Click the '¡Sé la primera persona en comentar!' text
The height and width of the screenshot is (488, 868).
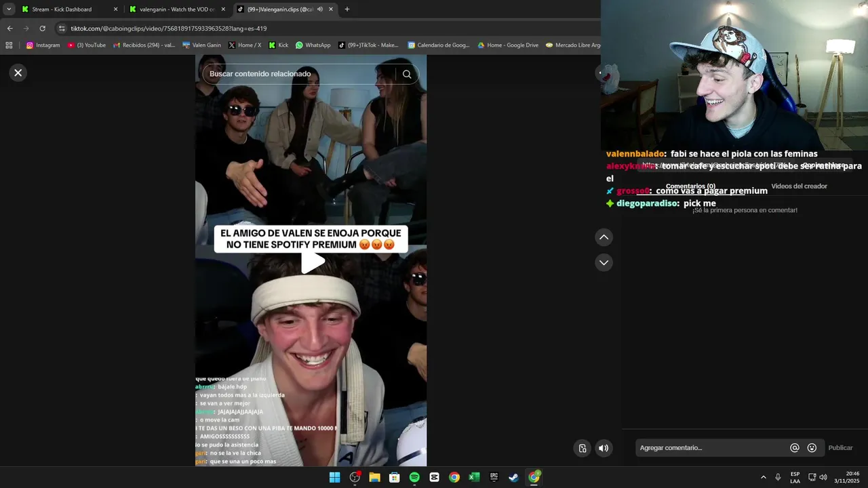tap(745, 210)
